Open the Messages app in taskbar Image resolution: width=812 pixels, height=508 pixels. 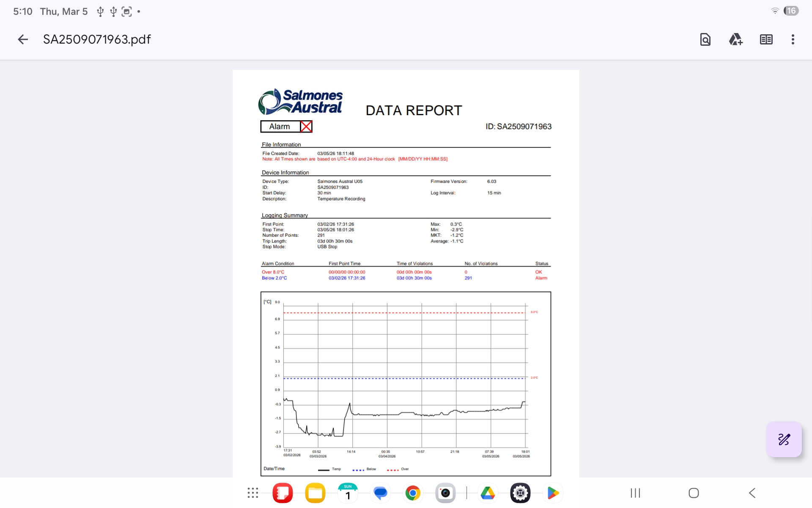pos(380,493)
